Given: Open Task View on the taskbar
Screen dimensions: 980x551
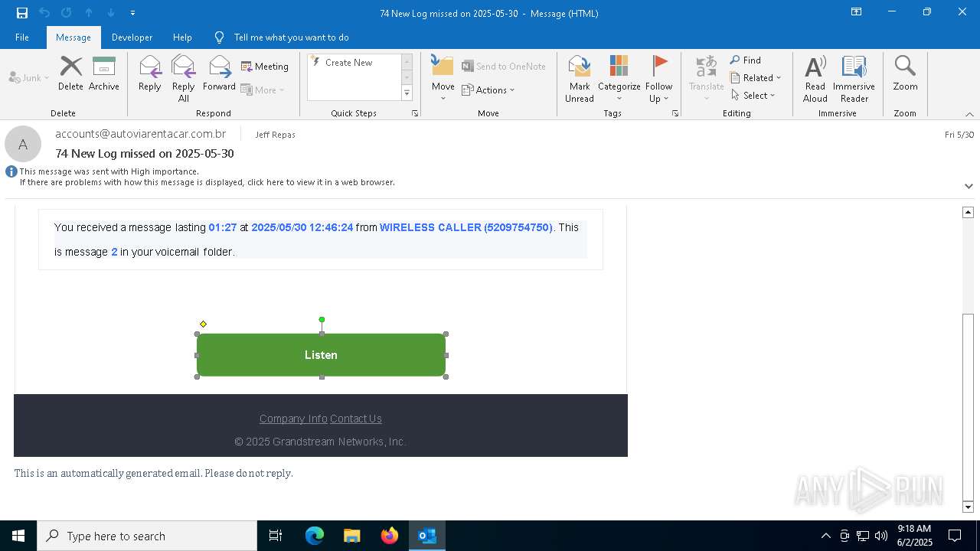Looking at the screenshot, I should coord(276,536).
